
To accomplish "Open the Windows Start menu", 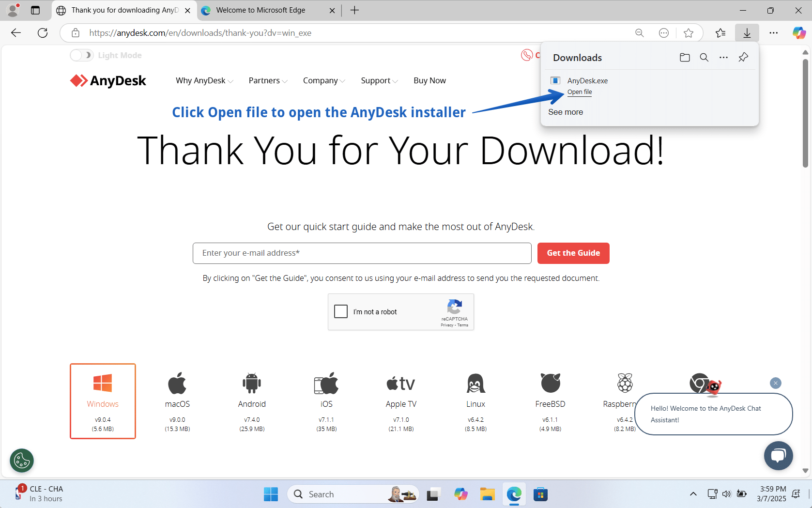I will point(271,494).
